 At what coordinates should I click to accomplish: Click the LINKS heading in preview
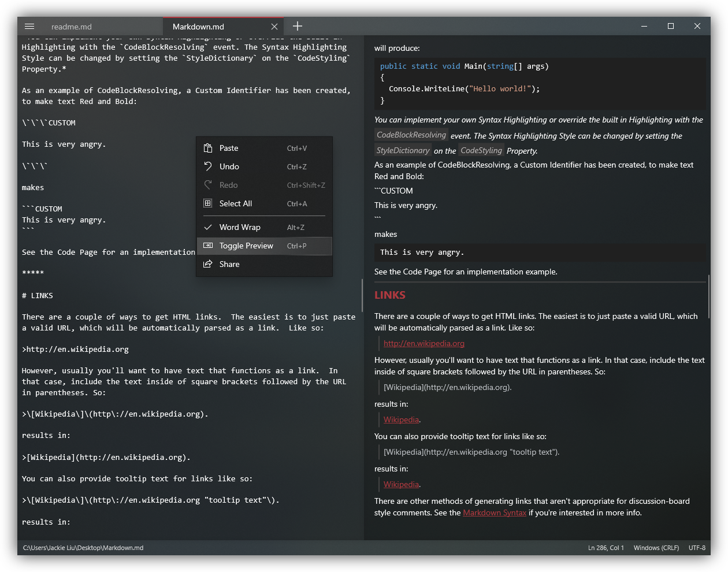(390, 295)
